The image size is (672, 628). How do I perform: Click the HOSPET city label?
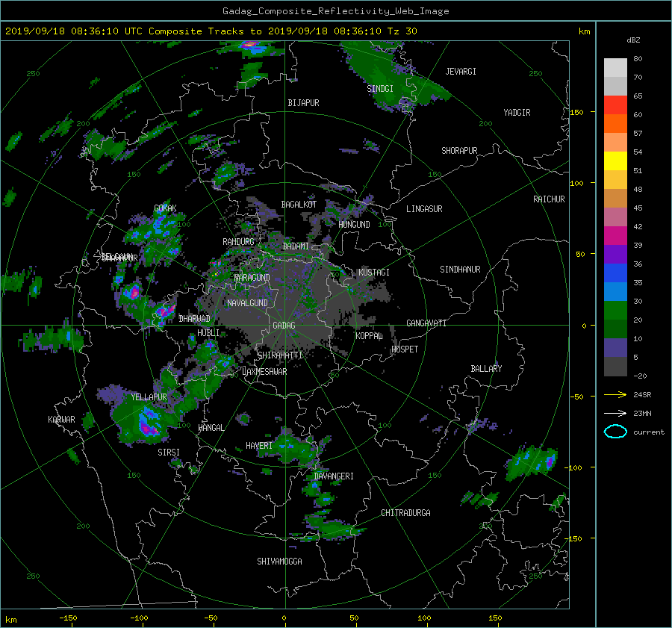pyautogui.click(x=405, y=349)
